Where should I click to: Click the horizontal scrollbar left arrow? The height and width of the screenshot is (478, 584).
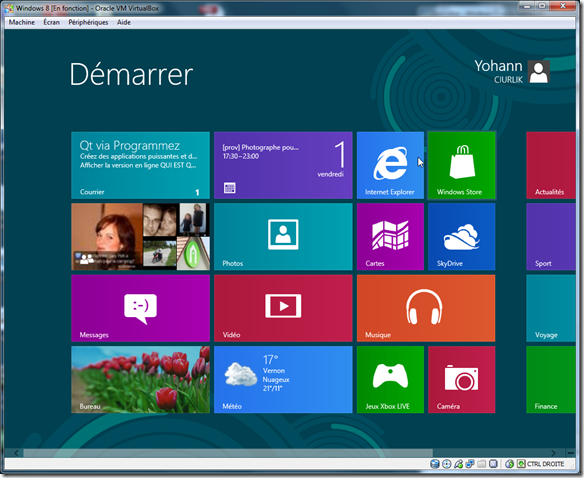pyautogui.click(x=16, y=453)
